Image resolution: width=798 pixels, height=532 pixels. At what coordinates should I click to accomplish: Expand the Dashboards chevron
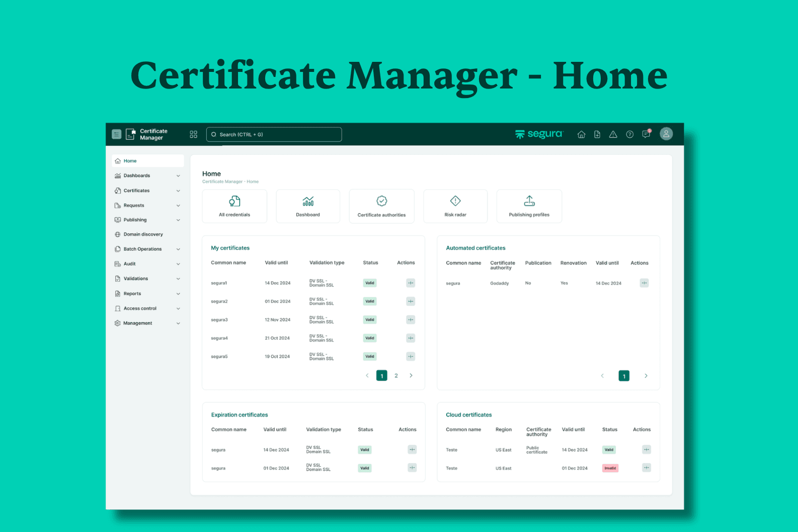(178, 176)
